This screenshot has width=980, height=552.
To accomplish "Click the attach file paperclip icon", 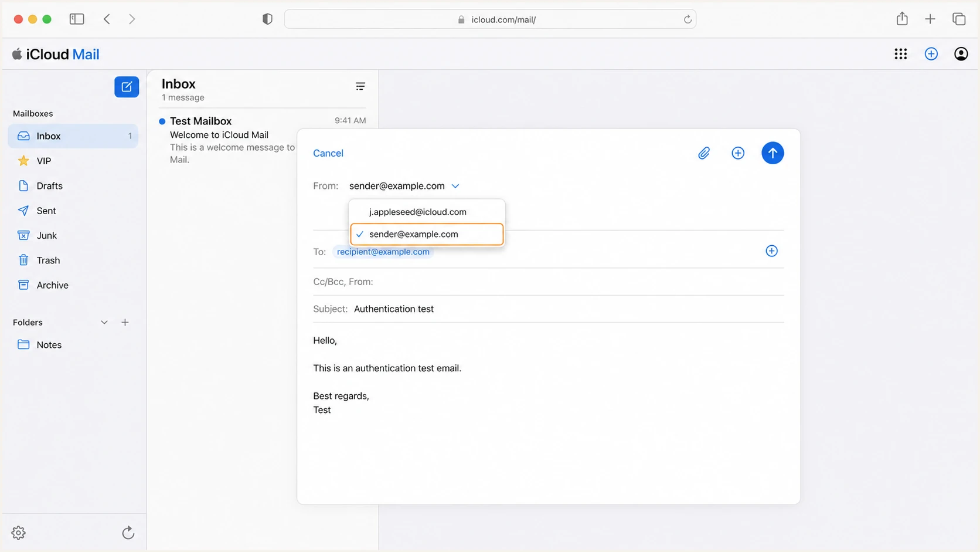I will pyautogui.click(x=704, y=153).
